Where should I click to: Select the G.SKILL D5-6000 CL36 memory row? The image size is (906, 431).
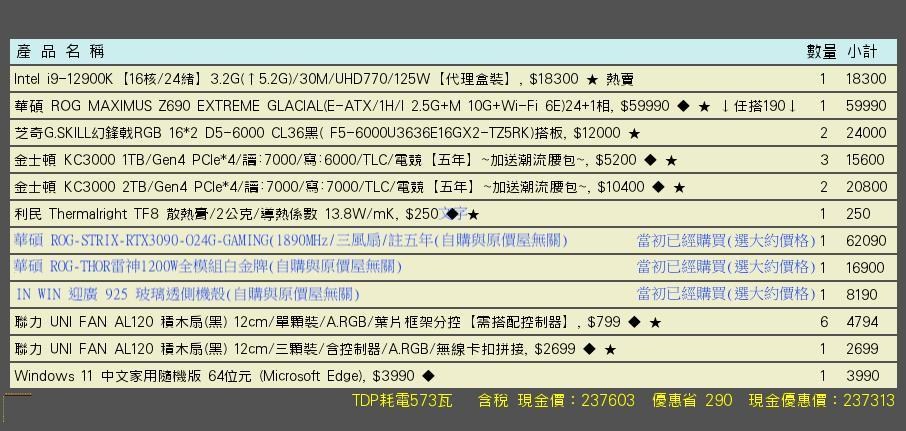pos(454,133)
